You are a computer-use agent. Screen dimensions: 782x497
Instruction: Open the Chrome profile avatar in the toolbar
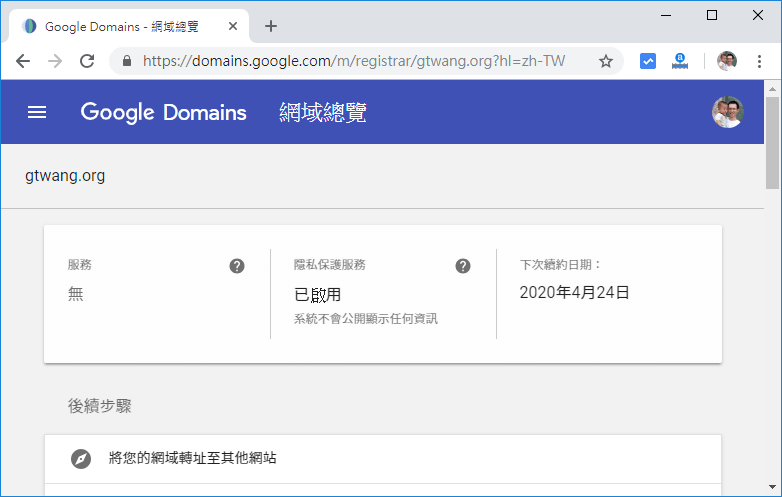727,61
